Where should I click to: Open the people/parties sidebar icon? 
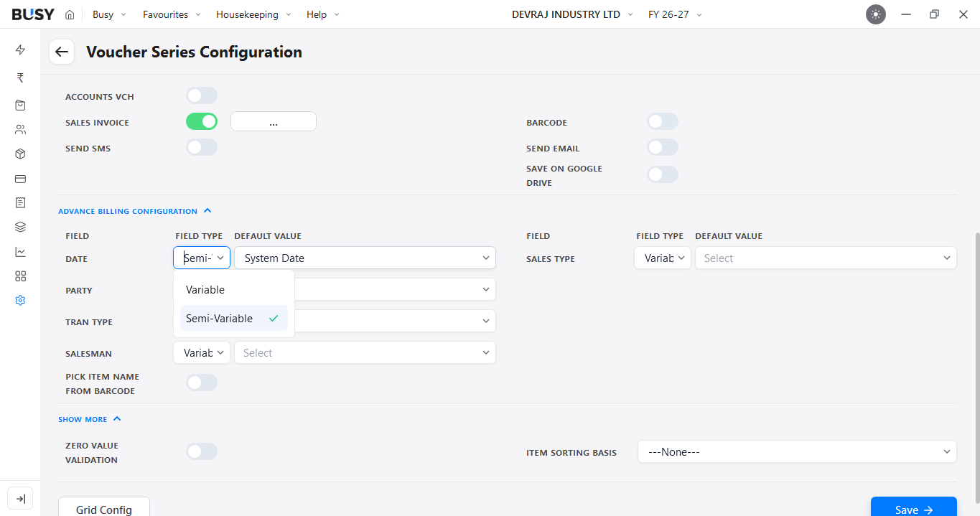tap(20, 130)
